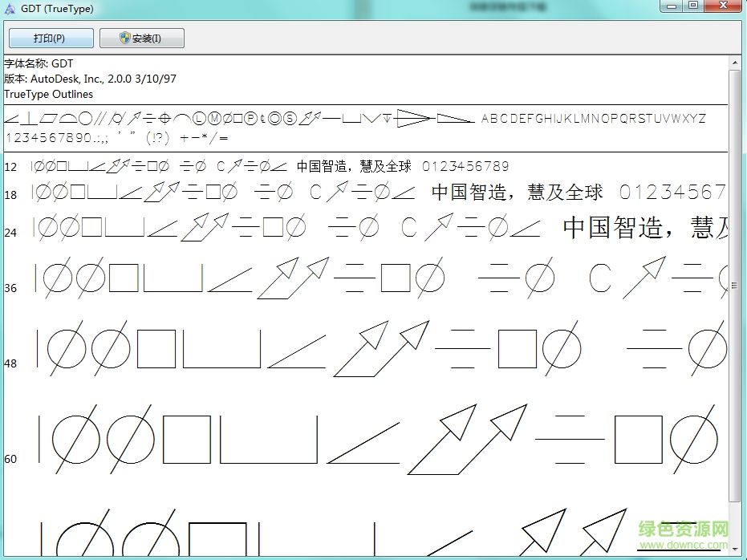Click the 打印(P) button
The image size is (747, 560).
50,38
